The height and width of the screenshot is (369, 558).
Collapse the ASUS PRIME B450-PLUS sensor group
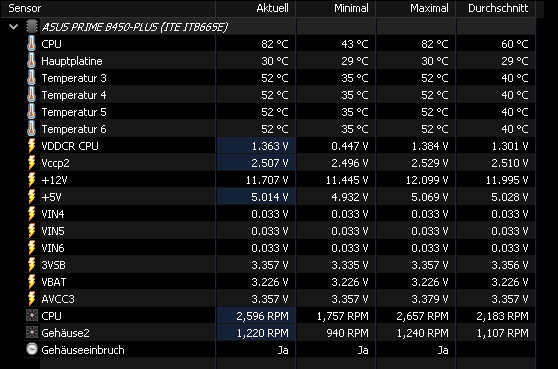14,27
